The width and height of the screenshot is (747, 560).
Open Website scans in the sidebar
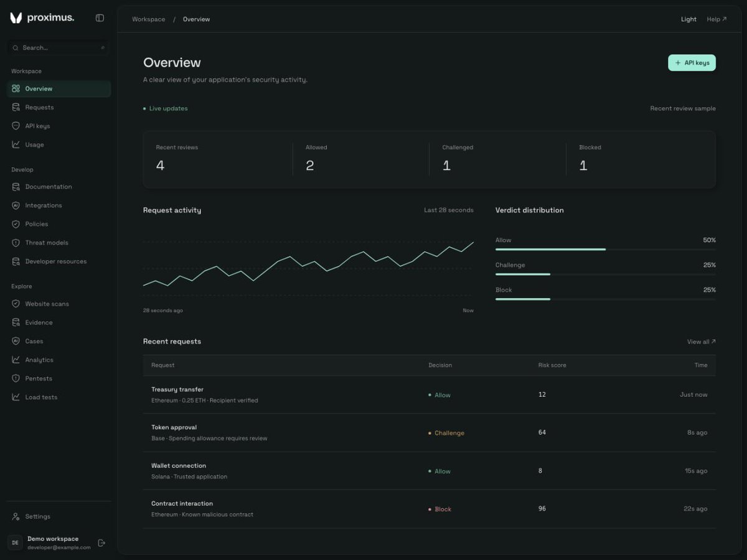click(x=59, y=304)
